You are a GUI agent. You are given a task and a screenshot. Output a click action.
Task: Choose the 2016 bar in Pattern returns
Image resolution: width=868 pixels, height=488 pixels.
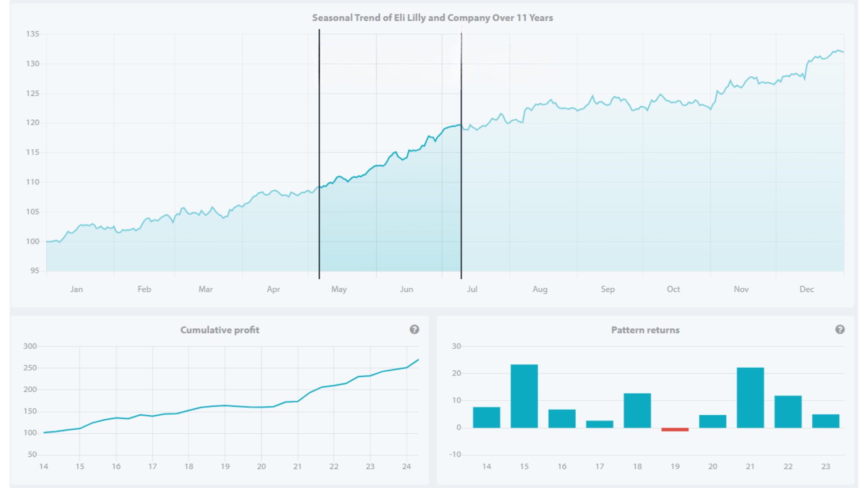click(561, 418)
